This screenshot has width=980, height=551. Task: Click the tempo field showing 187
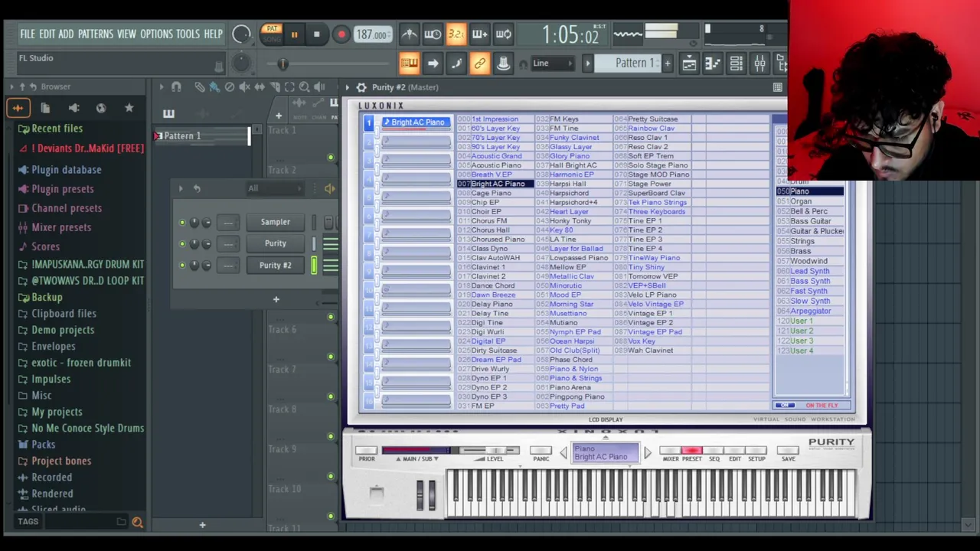372,34
